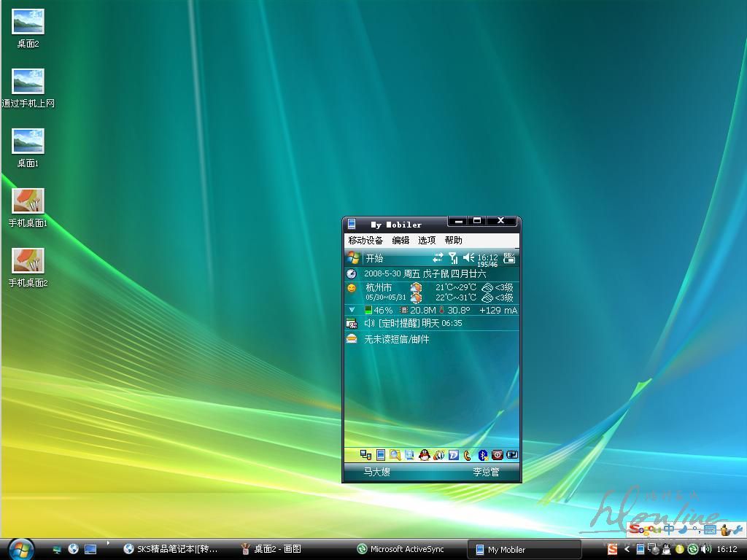This screenshot has height=560, width=747.
Task: Tap the connectivity arrows icon in phone status bar
Action: pyautogui.click(x=438, y=257)
